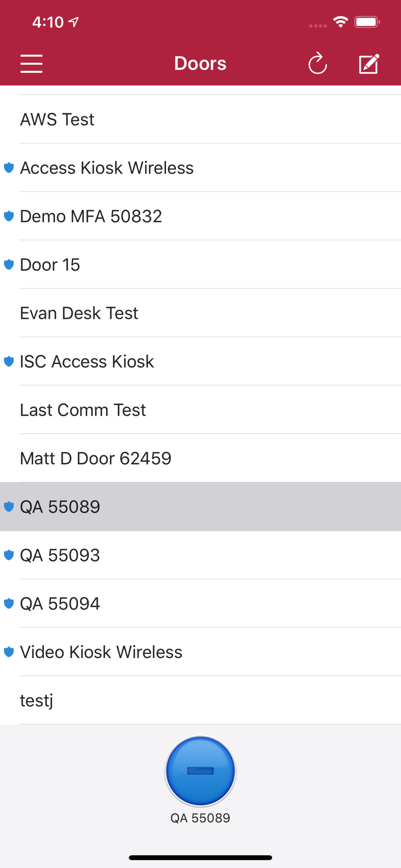Tap the shield icon beside ISC Access Kiosk
Image resolution: width=401 pixels, height=868 pixels.
pos(9,361)
